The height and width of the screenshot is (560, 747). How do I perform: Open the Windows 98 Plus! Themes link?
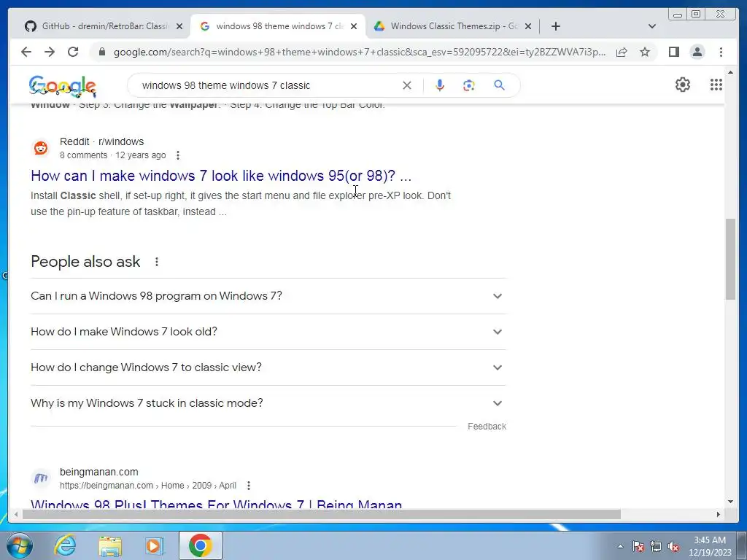[x=216, y=504]
